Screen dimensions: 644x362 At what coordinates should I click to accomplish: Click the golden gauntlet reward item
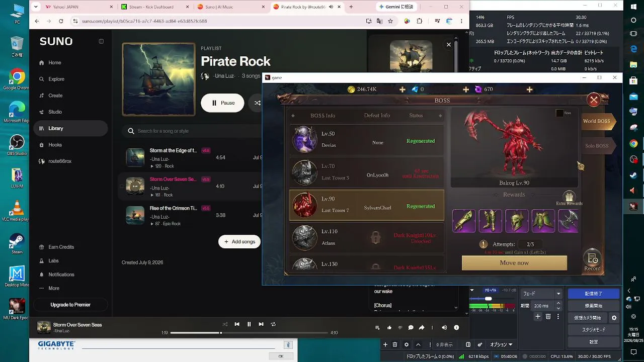click(x=464, y=221)
